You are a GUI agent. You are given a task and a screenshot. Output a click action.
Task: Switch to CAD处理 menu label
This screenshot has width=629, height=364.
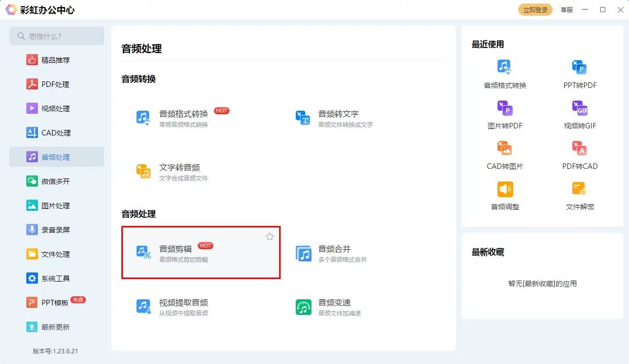[56, 133]
